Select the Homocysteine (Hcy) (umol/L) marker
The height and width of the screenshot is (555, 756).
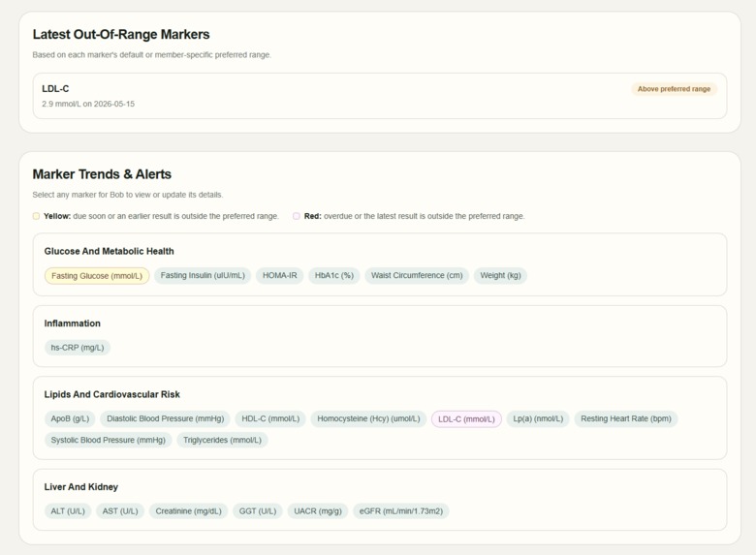point(368,418)
